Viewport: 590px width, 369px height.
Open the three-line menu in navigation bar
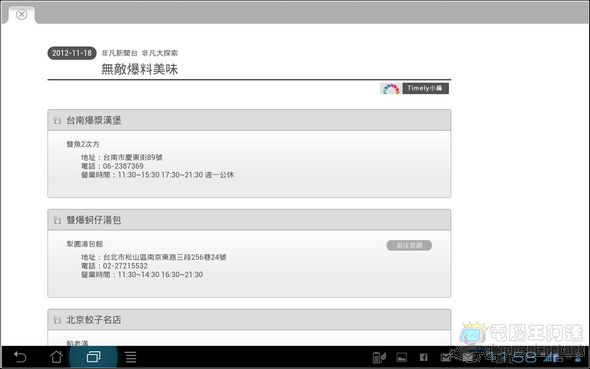click(x=131, y=357)
